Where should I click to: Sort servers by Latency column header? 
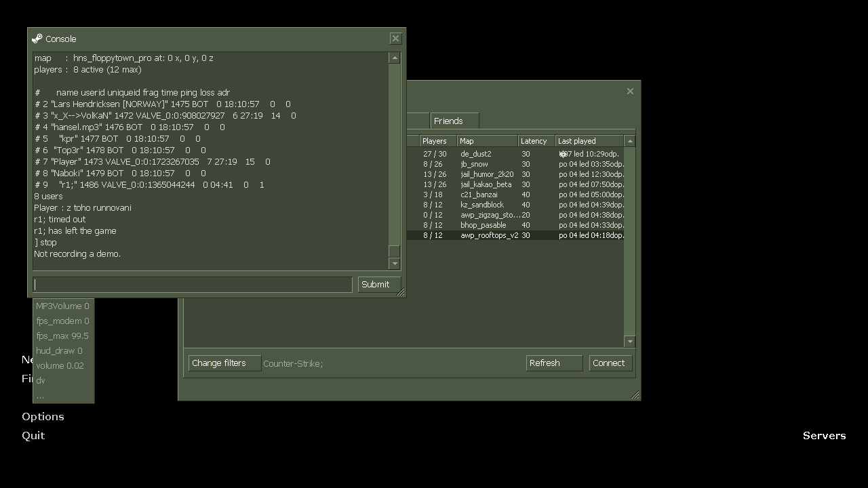coord(536,141)
